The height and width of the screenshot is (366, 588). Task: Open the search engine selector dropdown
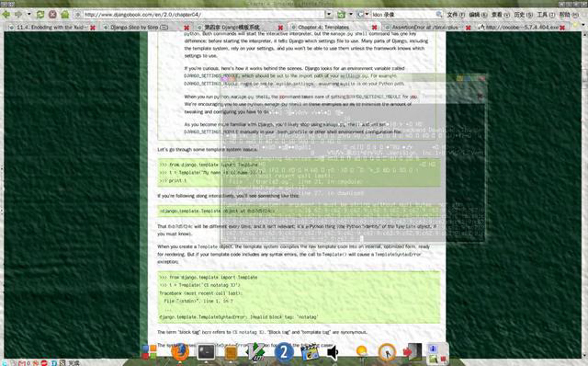tap(367, 14)
